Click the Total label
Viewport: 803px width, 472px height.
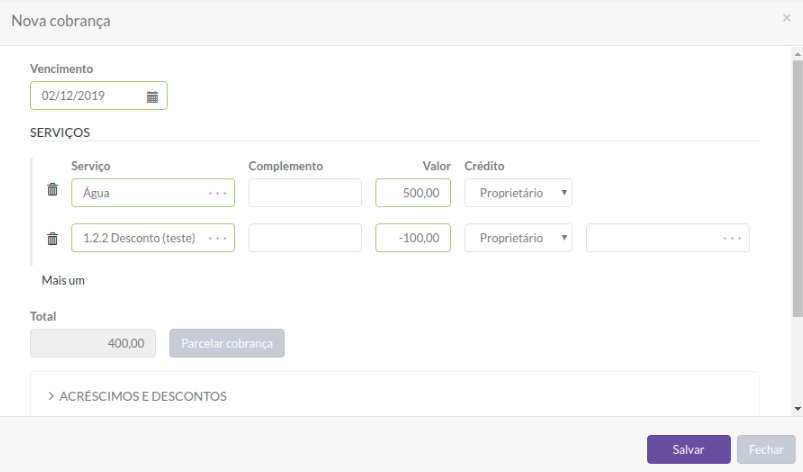coord(43,316)
